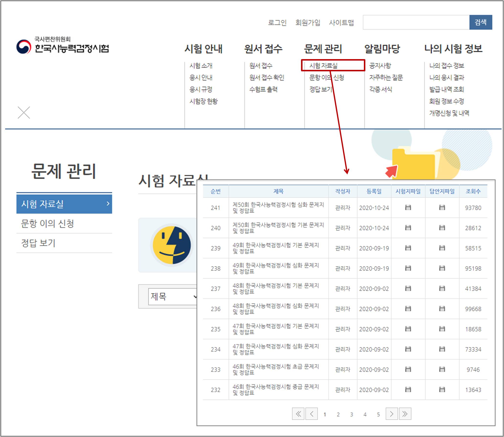Click exam file icon for row 238

point(408,268)
